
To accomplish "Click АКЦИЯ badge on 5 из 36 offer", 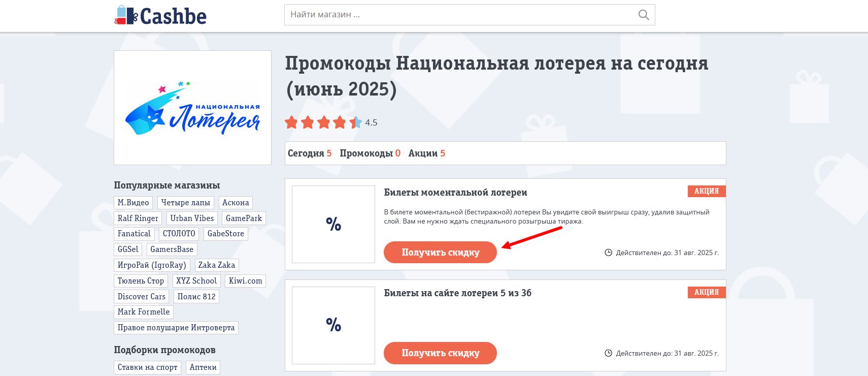I will pyautogui.click(x=707, y=292).
